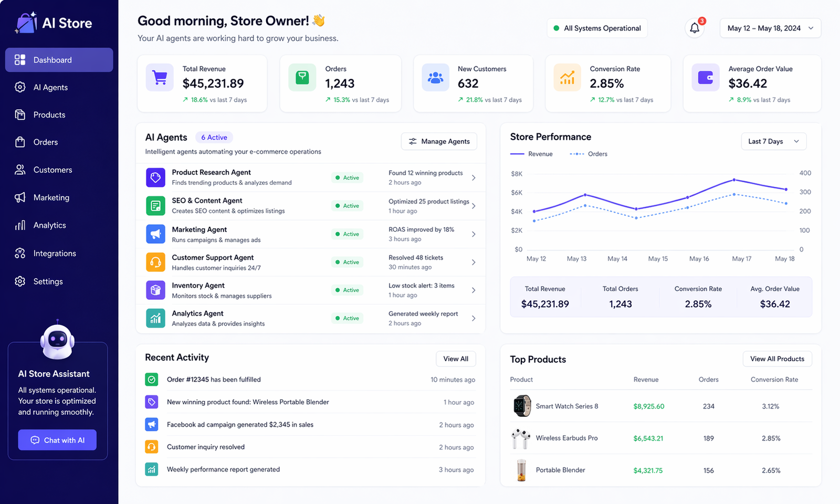Open the Last 7 Days dropdown
This screenshot has width=840, height=504.
click(773, 141)
